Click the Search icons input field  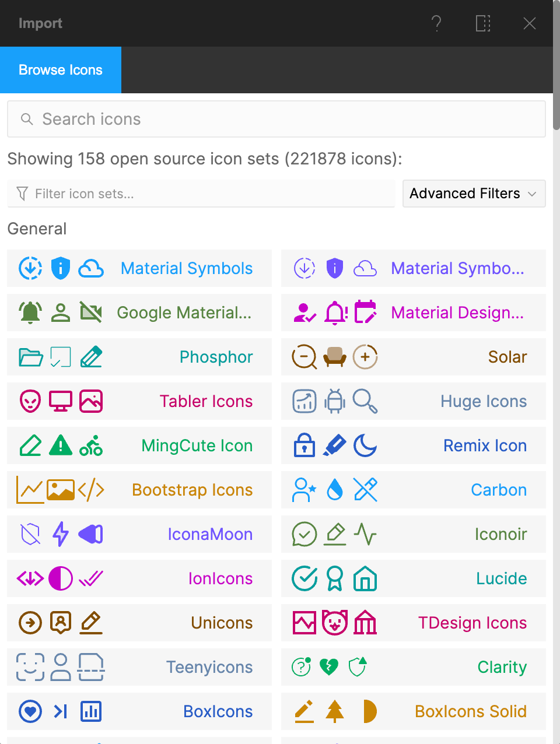click(x=276, y=119)
